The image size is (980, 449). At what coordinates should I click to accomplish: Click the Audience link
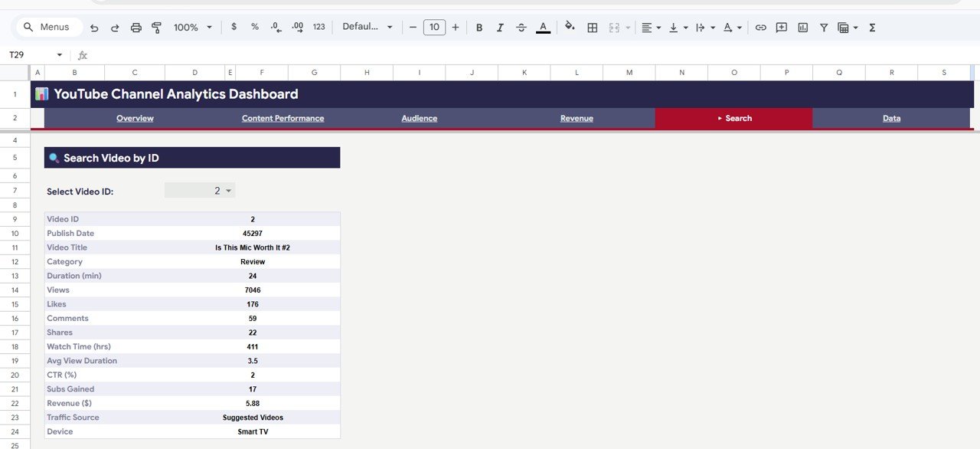420,119
